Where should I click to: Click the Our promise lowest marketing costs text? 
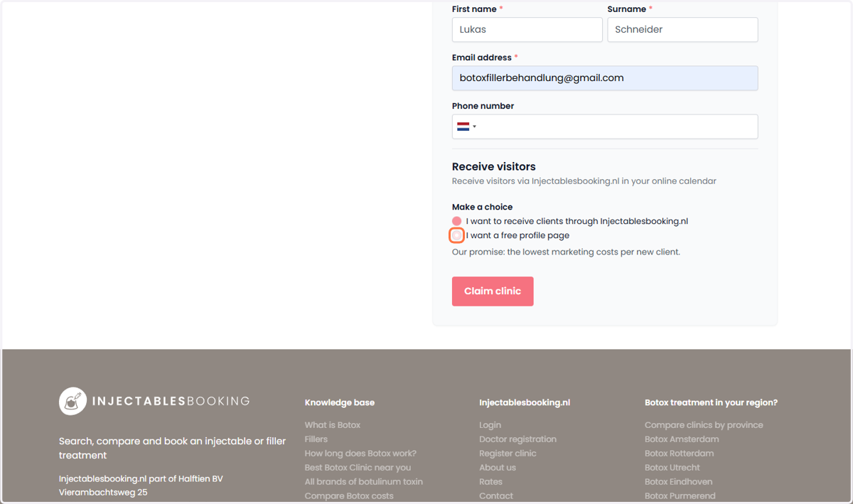click(x=566, y=252)
